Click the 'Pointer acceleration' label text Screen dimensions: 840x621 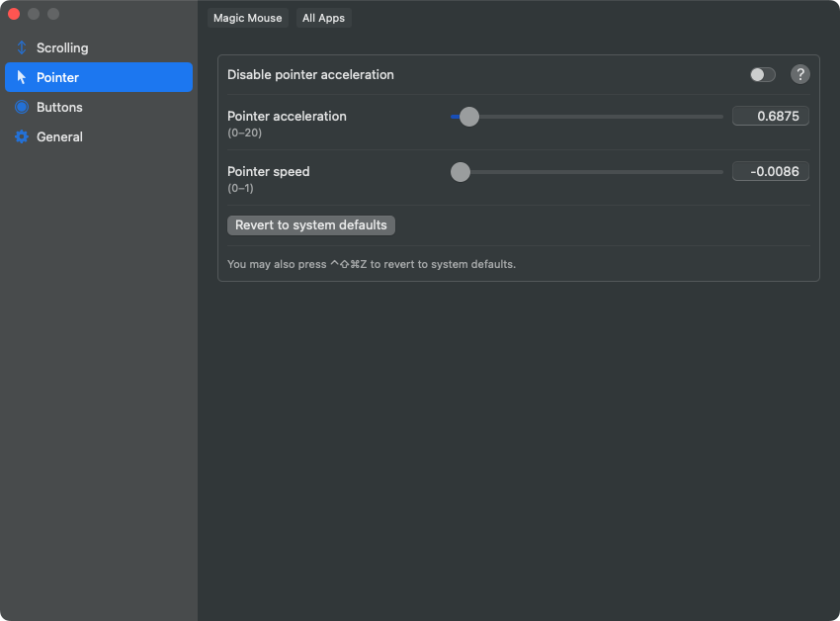tap(287, 116)
